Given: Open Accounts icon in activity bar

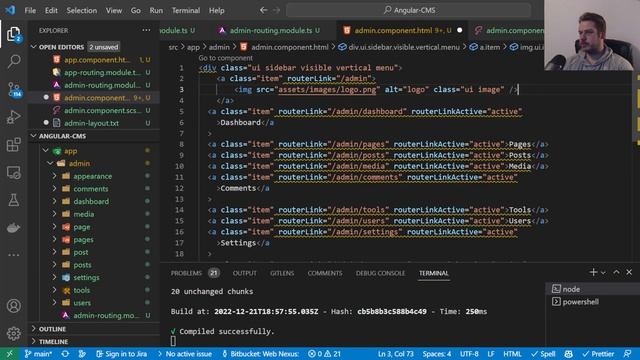Looking at the screenshot, I should (13, 306).
